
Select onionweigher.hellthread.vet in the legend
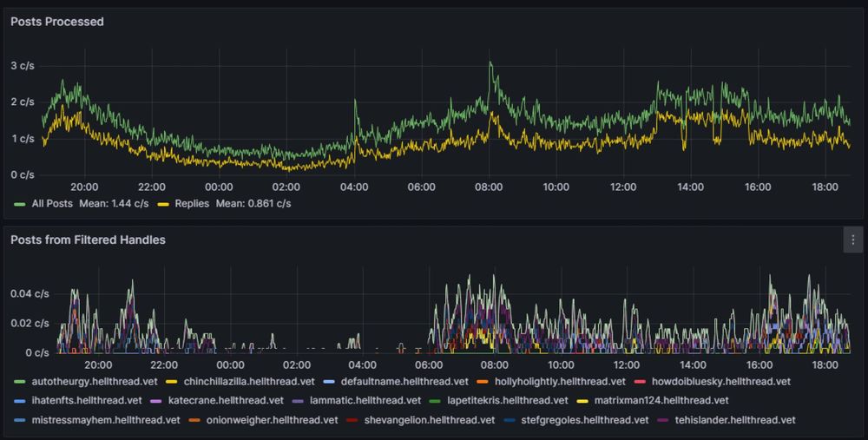click(273, 420)
